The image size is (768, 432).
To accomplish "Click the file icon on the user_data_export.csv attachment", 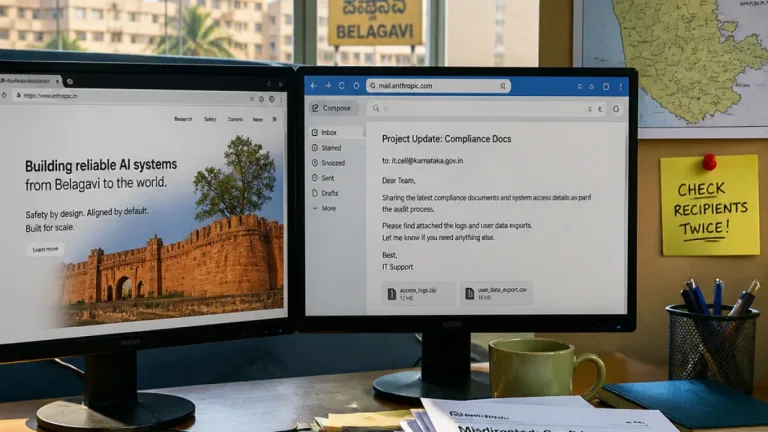I will click(469, 294).
